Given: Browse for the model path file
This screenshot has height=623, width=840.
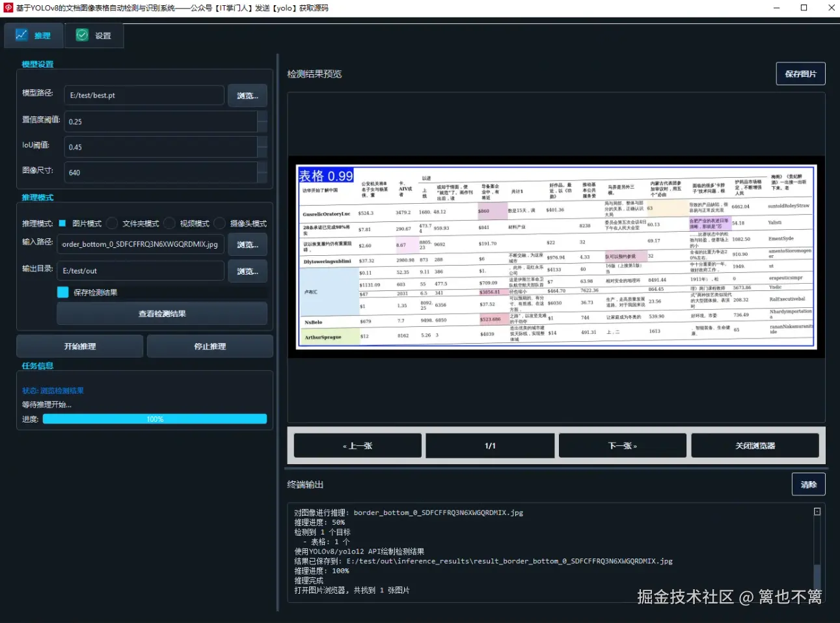Looking at the screenshot, I should click(247, 96).
